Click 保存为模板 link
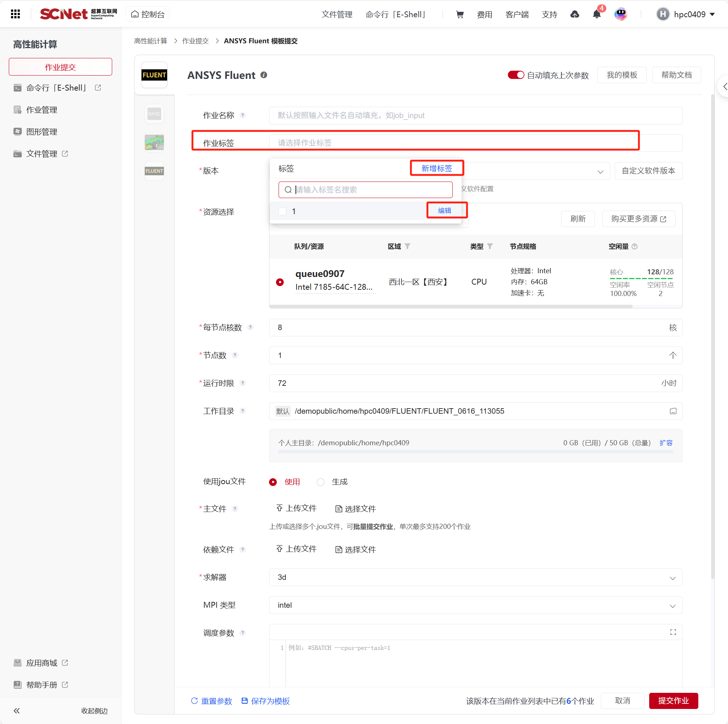This screenshot has height=724, width=728. point(266,701)
